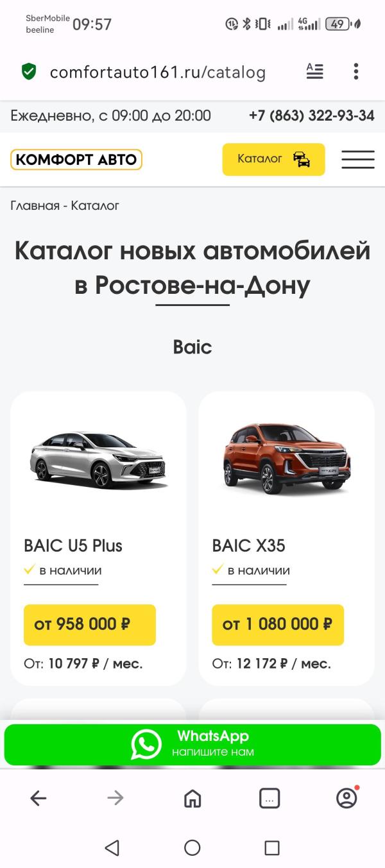The width and height of the screenshot is (385, 868).
Task: Go to Главная breadcrumb link
Action: pos(35,206)
